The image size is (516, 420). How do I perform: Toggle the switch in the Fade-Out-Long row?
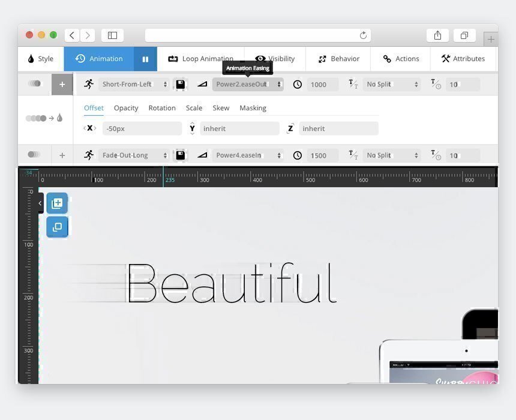tap(34, 155)
